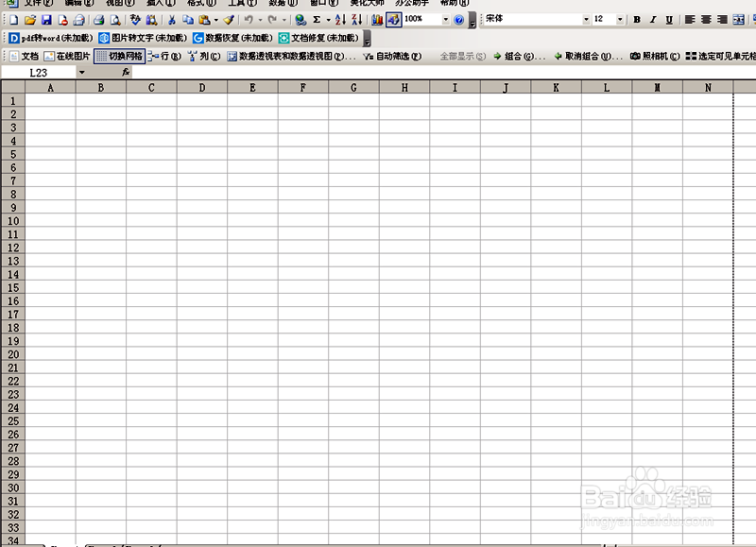Toggle bold formatting
The height and width of the screenshot is (547, 756).
(637, 20)
